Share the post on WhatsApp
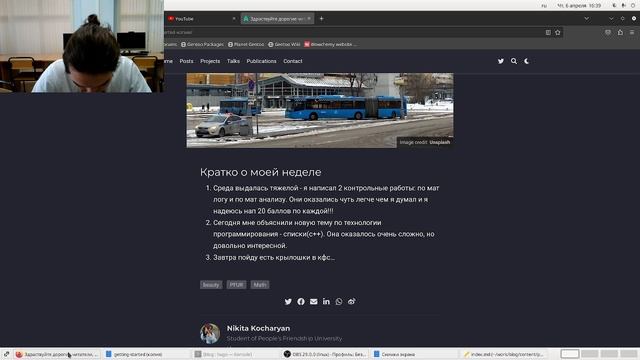The image size is (640, 360). point(339,302)
